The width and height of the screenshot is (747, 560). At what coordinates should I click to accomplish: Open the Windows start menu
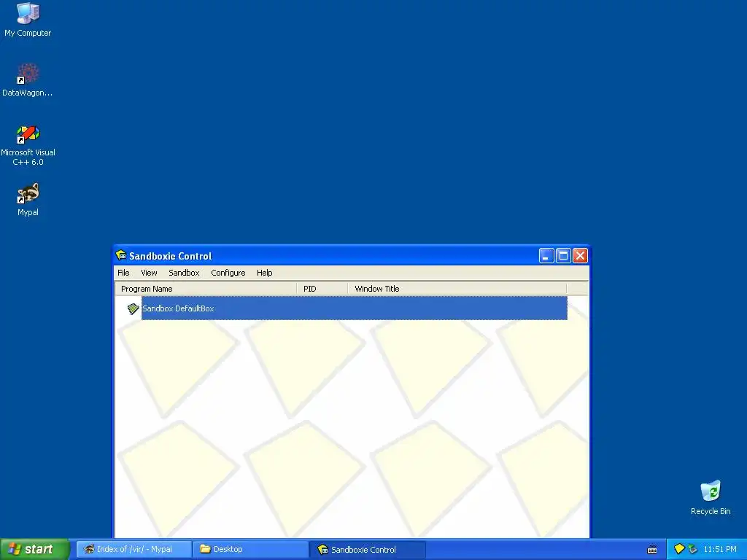pos(35,549)
